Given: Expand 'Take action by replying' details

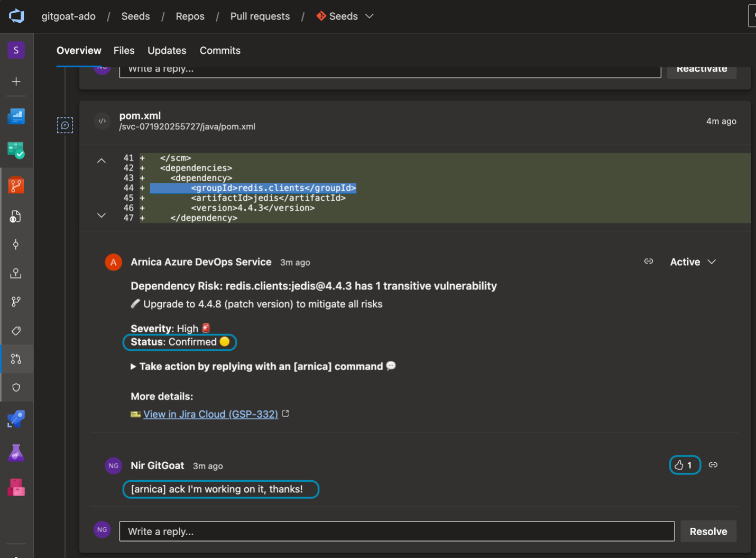Looking at the screenshot, I should point(263,366).
